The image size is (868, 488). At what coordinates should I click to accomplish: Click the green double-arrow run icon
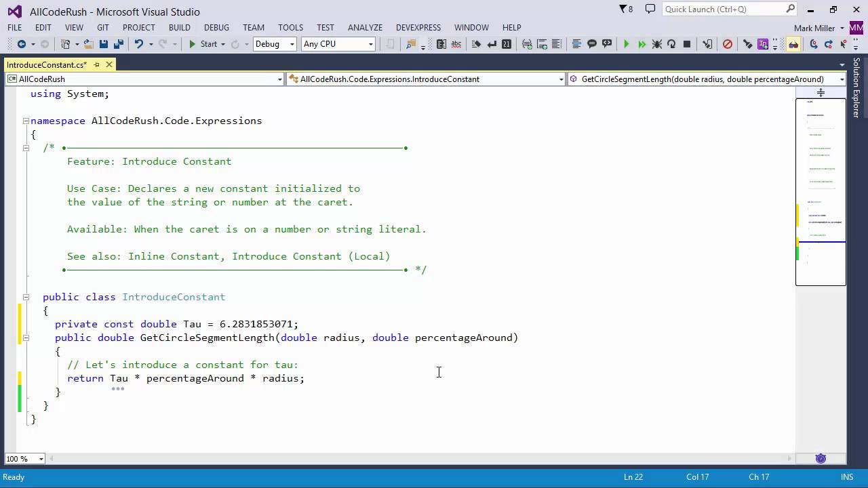point(641,44)
